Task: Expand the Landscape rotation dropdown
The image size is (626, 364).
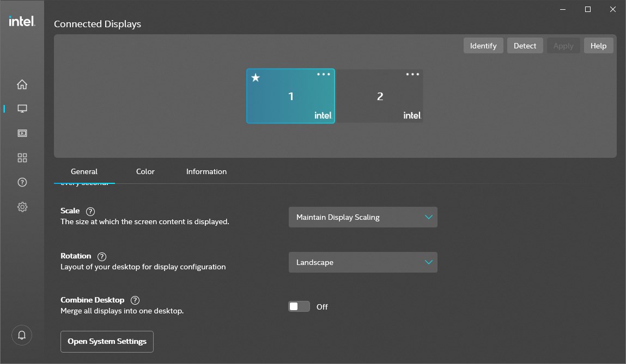Action: pos(363,262)
